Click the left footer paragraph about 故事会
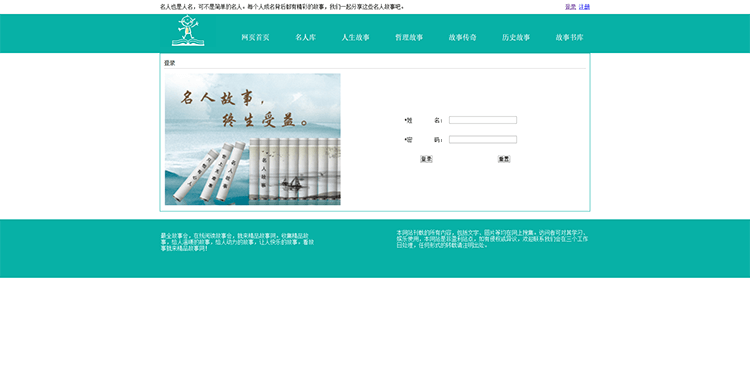The image size is (750, 368). pos(237,242)
